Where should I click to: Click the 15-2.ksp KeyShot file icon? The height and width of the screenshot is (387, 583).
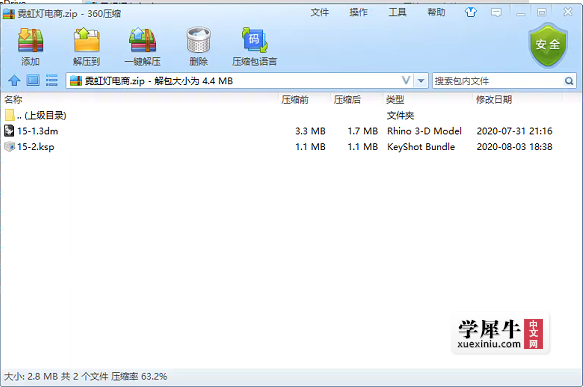point(9,146)
